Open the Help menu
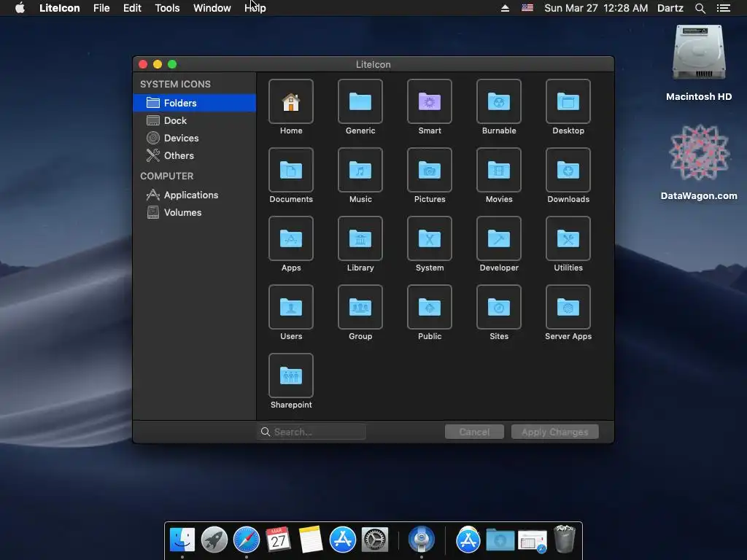Viewport: 747px width, 560px height. pos(255,8)
